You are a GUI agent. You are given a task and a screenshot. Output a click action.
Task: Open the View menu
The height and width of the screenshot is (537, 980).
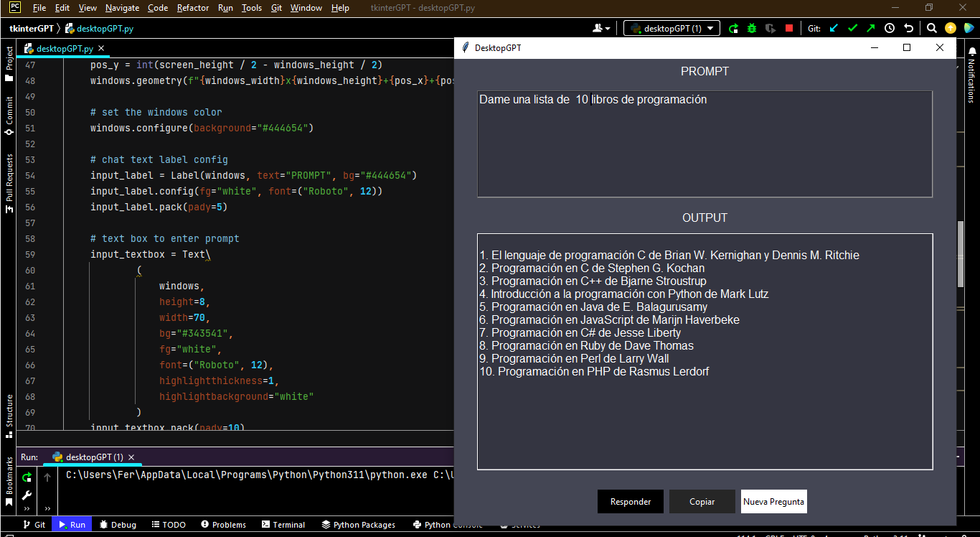pyautogui.click(x=88, y=8)
